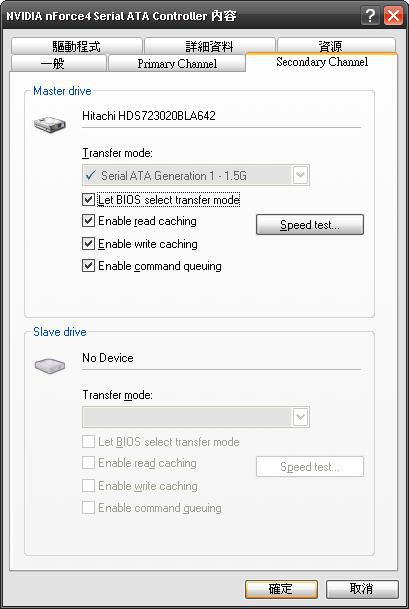Viewport: 409px width, 609px height.
Task: Click Serial ATA Generation 1 combo box
Action: pyautogui.click(x=196, y=176)
